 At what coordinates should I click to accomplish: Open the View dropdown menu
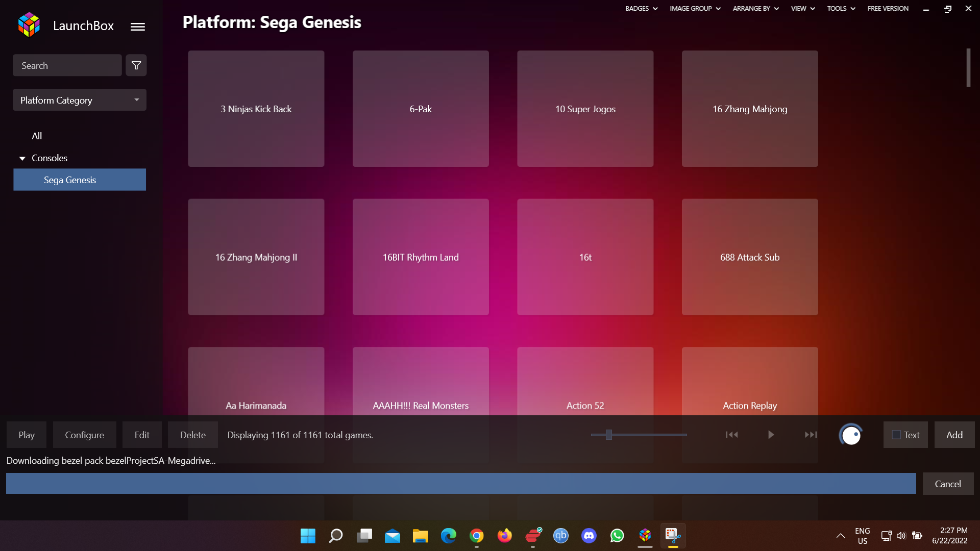pos(803,8)
